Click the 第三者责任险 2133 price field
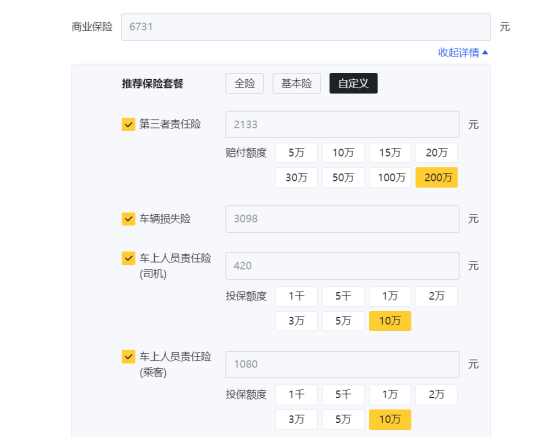Image resolution: width=553 pixels, height=438 pixels. pos(342,124)
